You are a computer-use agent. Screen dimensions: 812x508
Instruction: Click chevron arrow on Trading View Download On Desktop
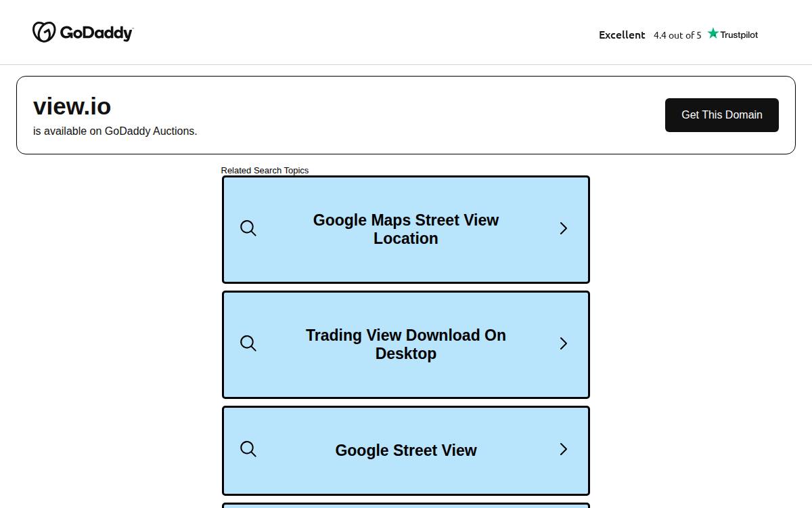563,343
